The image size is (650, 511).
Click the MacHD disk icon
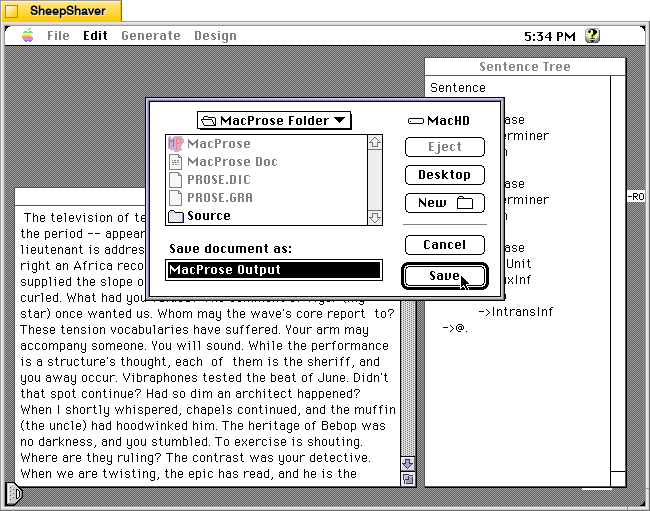click(416, 121)
